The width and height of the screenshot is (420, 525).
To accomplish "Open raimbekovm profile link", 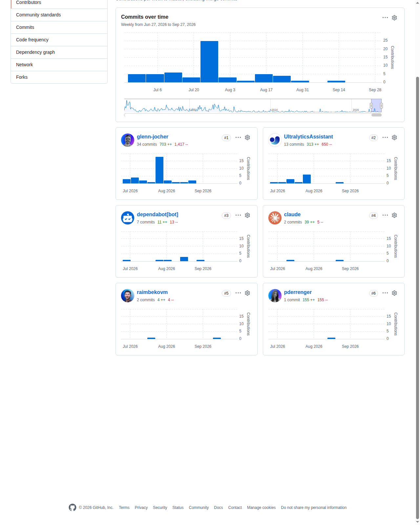I will click(x=152, y=292).
